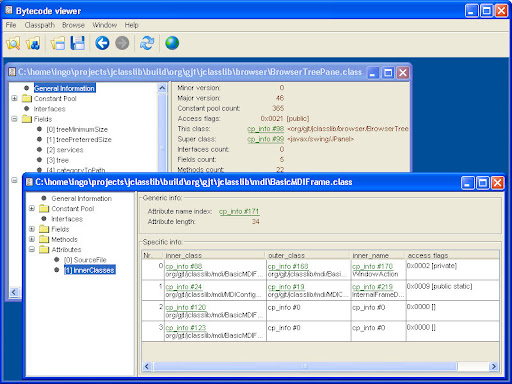The width and height of the screenshot is (512, 384).
Task: Follow cp_info #219 inner_name link
Action: click(373, 287)
